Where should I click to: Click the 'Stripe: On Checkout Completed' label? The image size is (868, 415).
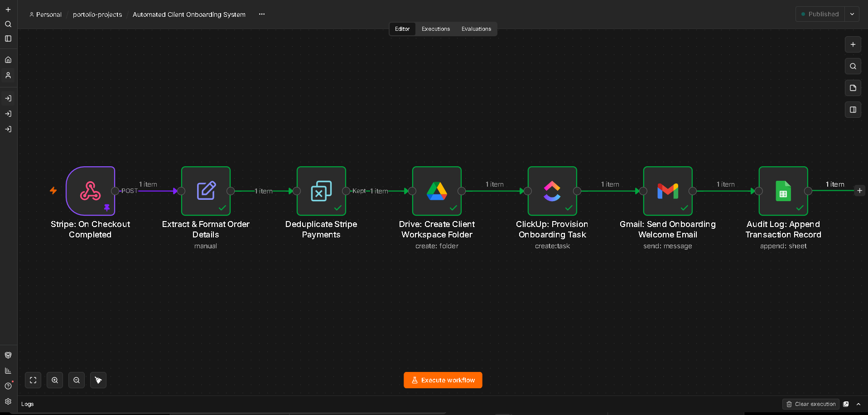tap(90, 229)
